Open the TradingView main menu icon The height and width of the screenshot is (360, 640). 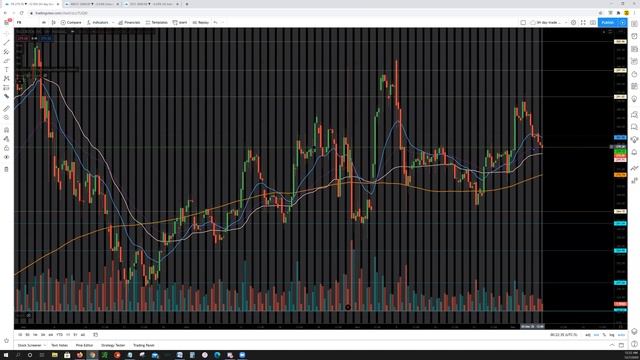pyautogui.click(x=7, y=22)
